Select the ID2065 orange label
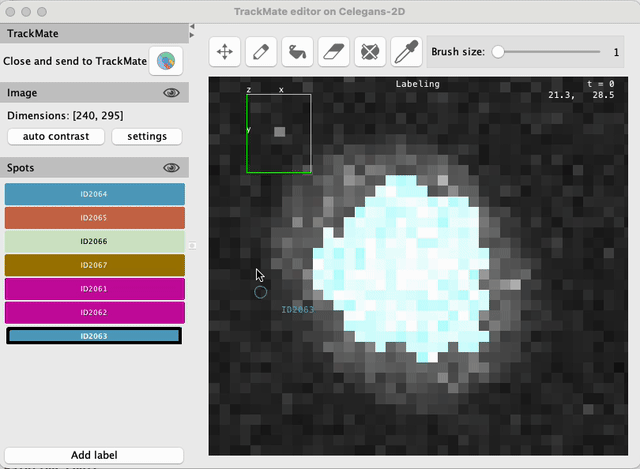 click(95, 218)
